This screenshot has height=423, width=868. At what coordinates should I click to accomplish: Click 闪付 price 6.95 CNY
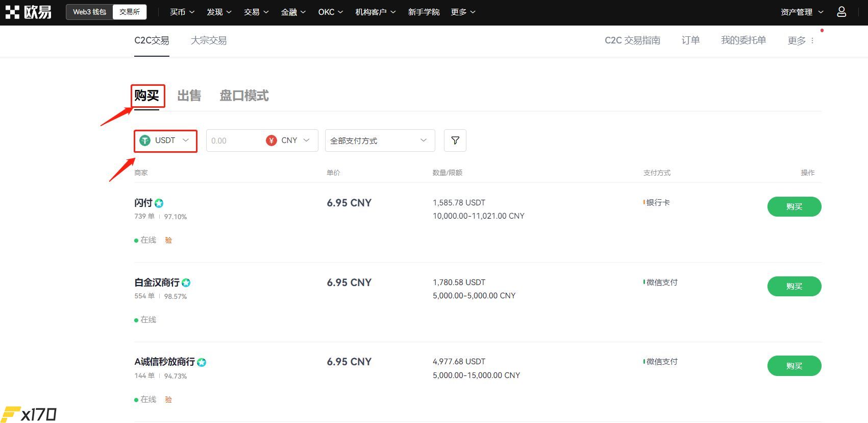click(x=349, y=203)
